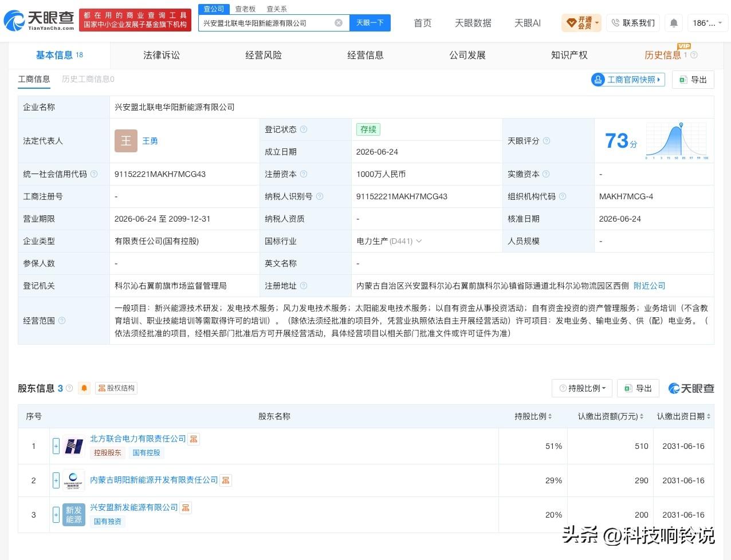Open legal representative 王勇 link
Viewport: 731px width, 560px height.
150,141
